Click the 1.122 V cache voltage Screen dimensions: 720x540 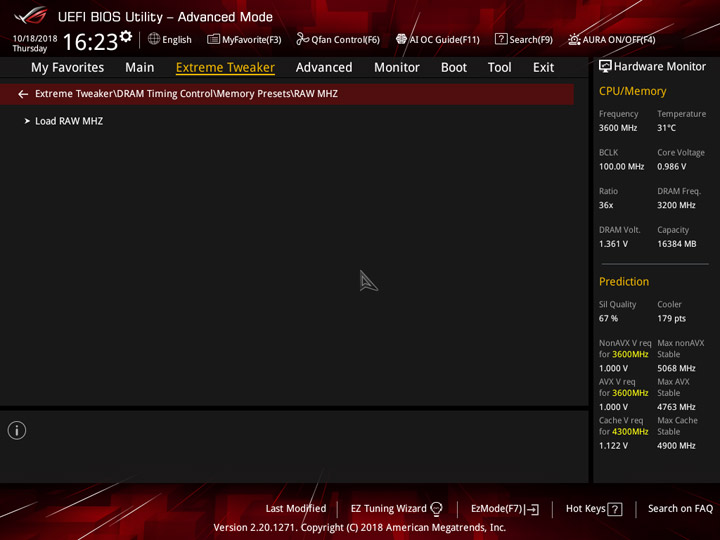[613, 445]
